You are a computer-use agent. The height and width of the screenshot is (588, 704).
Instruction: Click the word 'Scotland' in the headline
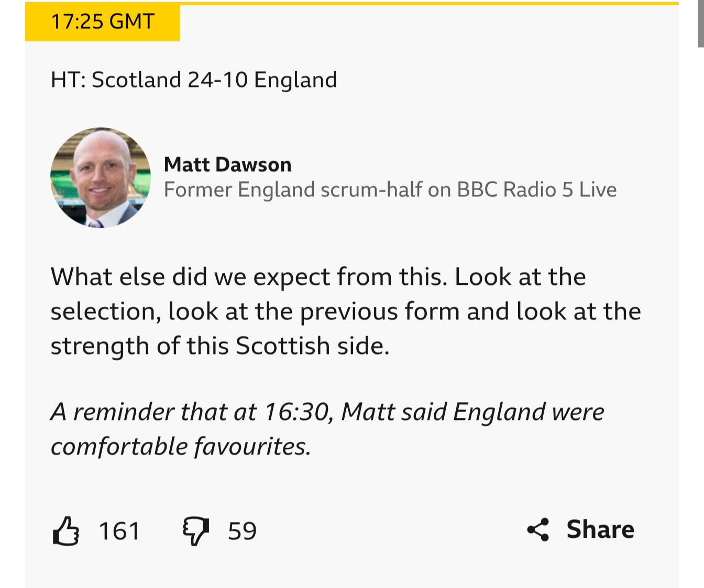pos(136,80)
